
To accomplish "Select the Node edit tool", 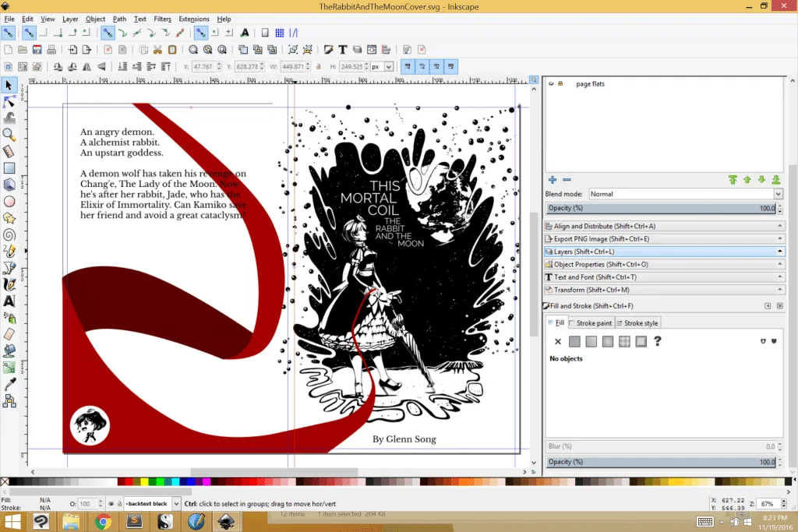I will click(x=9, y=101).
